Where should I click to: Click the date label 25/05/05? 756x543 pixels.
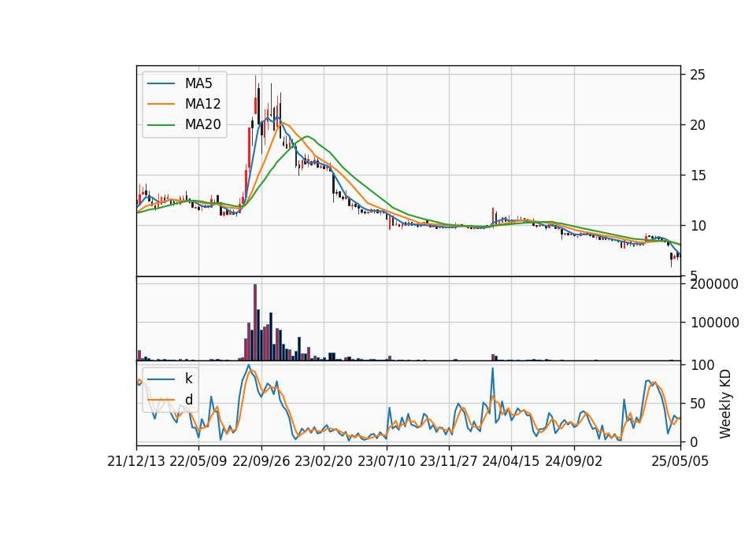point(680,462)
